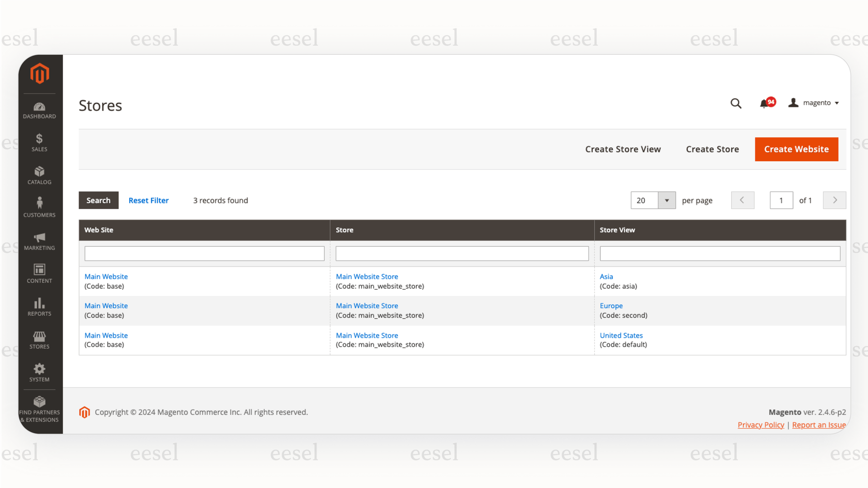Open the Marketing panel
The height and width of the screenshot is (488, 868).
39,241
